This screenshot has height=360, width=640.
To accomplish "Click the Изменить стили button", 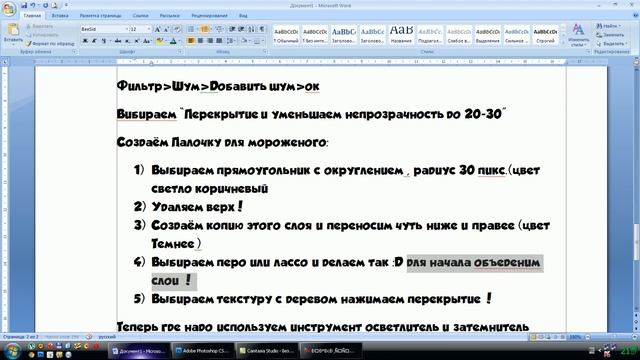I will pyautogui.click(x=578, y=35).
